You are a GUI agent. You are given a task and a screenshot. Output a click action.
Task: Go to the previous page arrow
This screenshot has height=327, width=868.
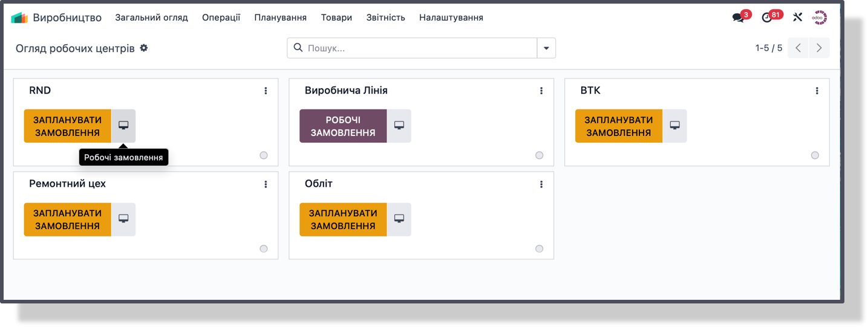[798, 48]
